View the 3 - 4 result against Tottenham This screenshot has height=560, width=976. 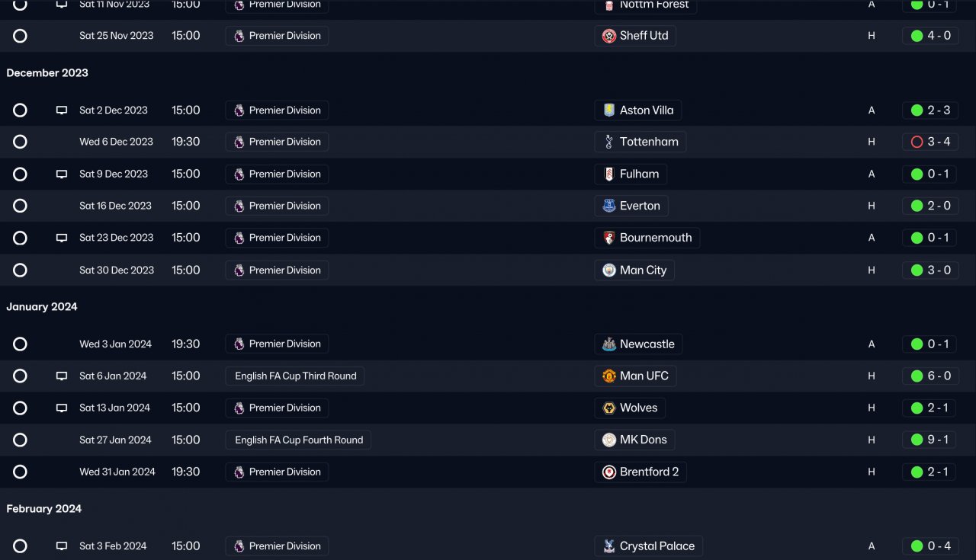coord(930,142)
